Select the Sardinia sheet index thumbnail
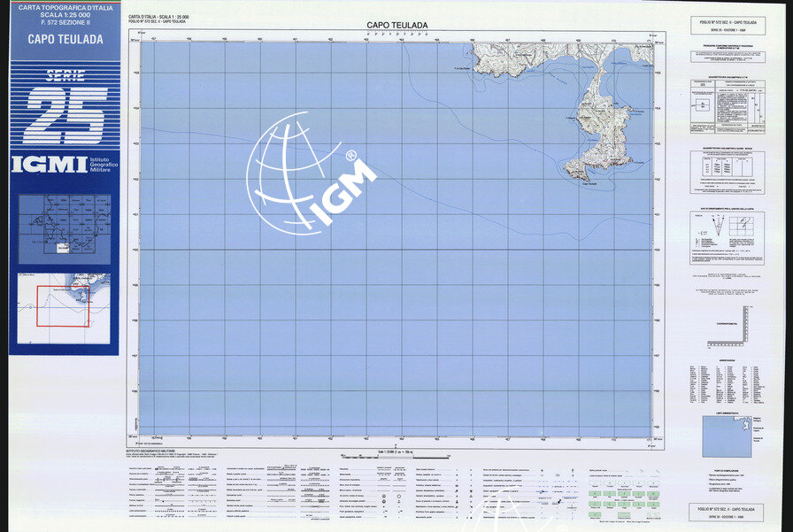Screen dimensions: 793x532 point(64,228)
